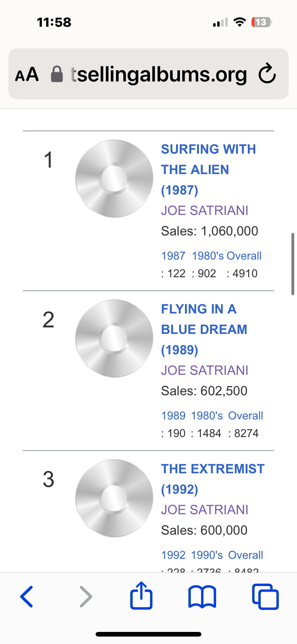The width and height of the screenshot is (297, 644).
Task: Tap the lock icon in address bar
Action: [57, 74]
